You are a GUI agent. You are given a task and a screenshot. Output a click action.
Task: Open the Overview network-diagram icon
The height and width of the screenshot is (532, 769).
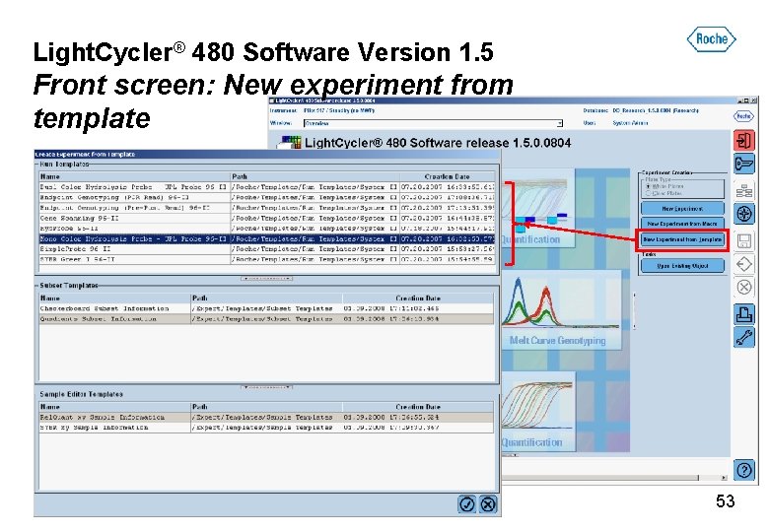pos(743,190)
